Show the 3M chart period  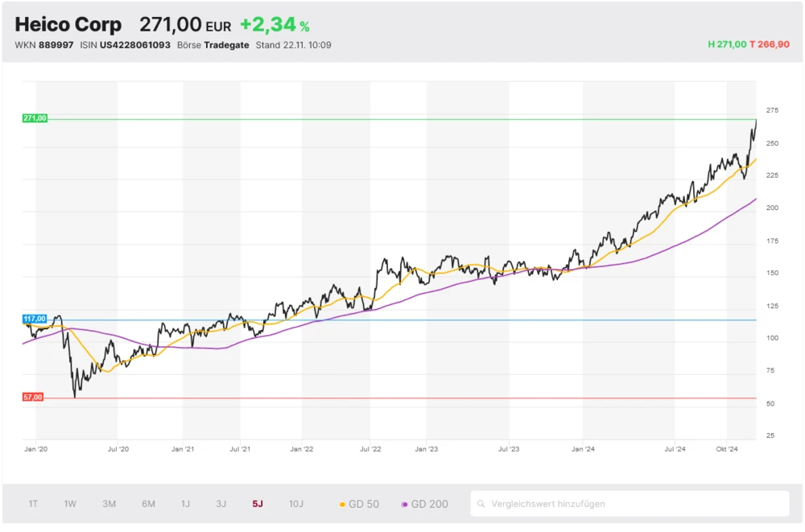click(x=109, y=505)
